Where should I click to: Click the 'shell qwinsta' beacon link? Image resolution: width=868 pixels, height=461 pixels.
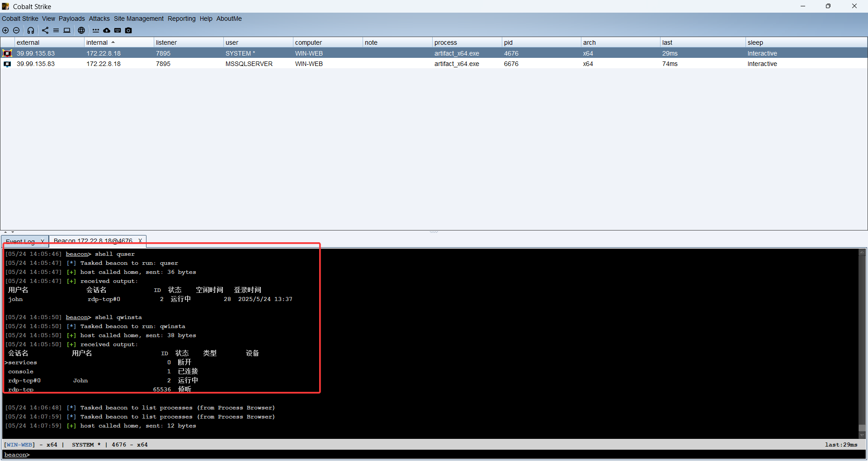(78, 317)
